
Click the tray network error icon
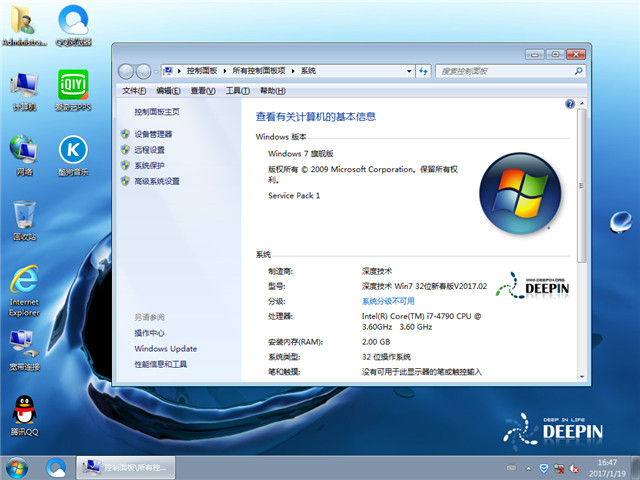point(559,468)
